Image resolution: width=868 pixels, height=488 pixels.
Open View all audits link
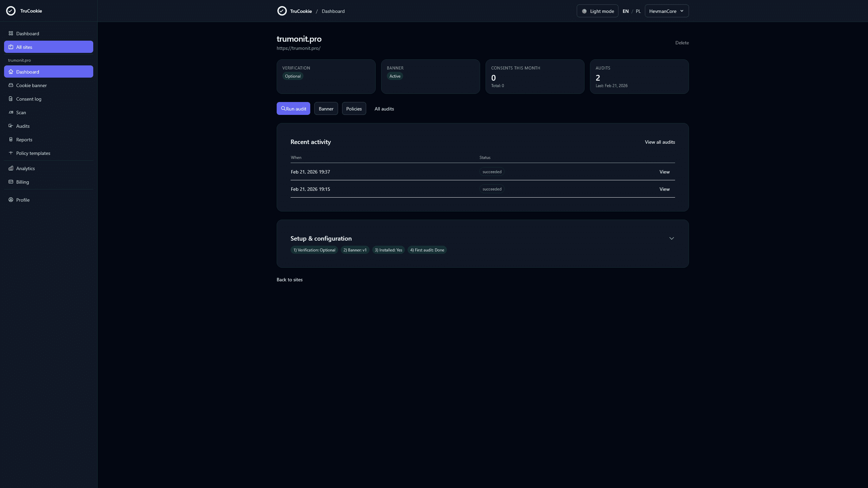[659, 142]
